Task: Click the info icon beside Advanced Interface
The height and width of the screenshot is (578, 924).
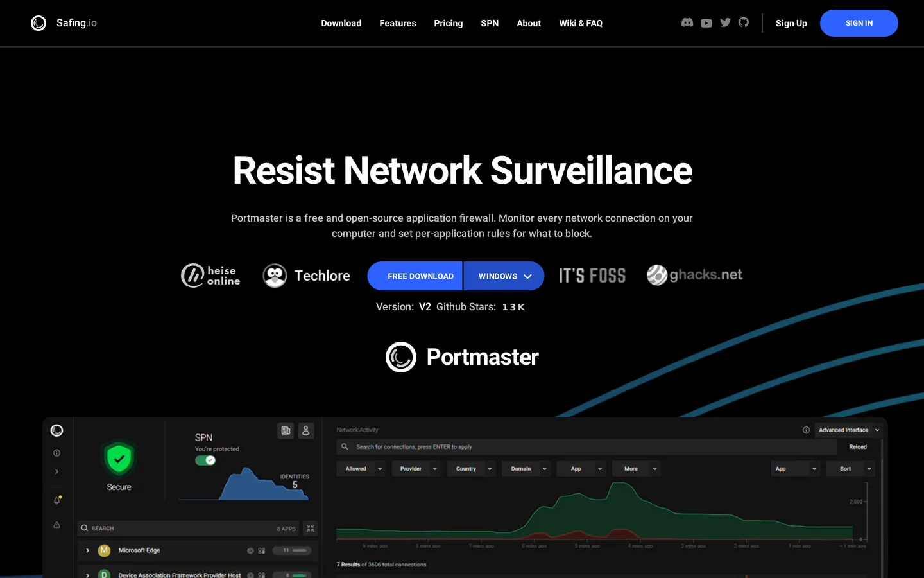Action: tap(806, 430)
